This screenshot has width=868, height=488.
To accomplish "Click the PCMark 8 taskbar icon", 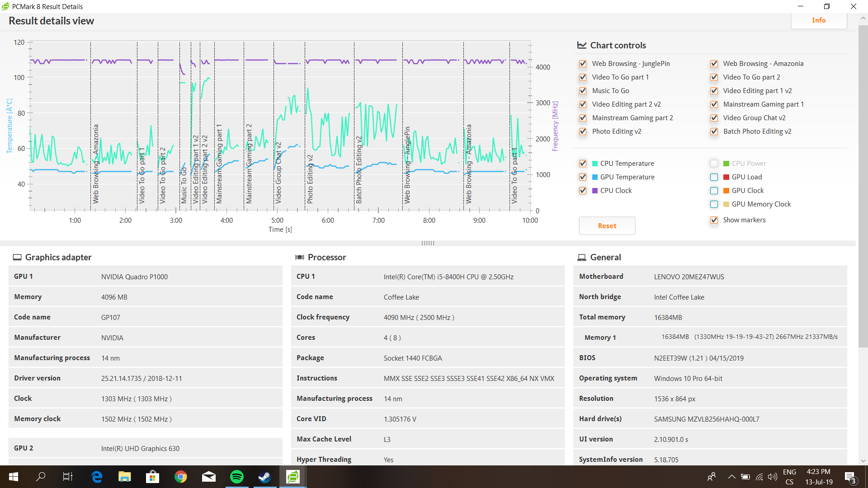I will pos(293,477).
